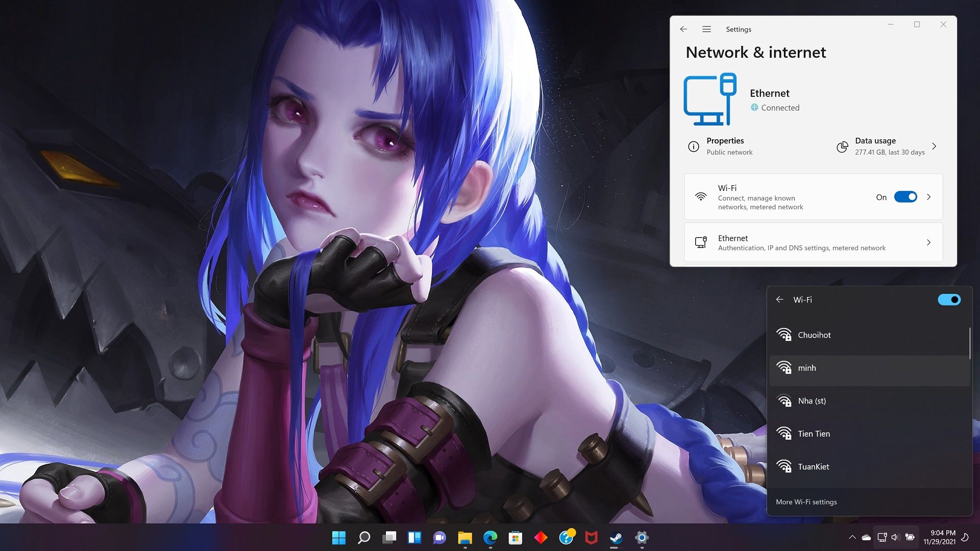Click the Wi-Fi row signal icon in Settings
980x551 pixels.
(x=701, y=197)
